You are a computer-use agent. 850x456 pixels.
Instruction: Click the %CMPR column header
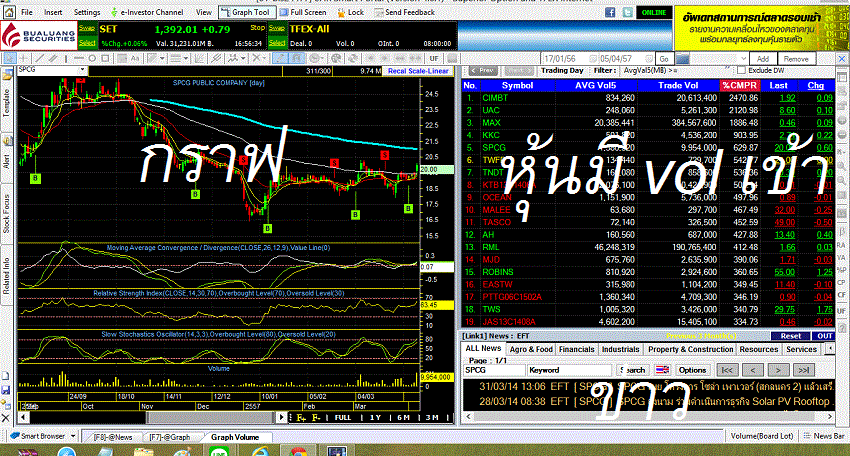click(740, 85)
